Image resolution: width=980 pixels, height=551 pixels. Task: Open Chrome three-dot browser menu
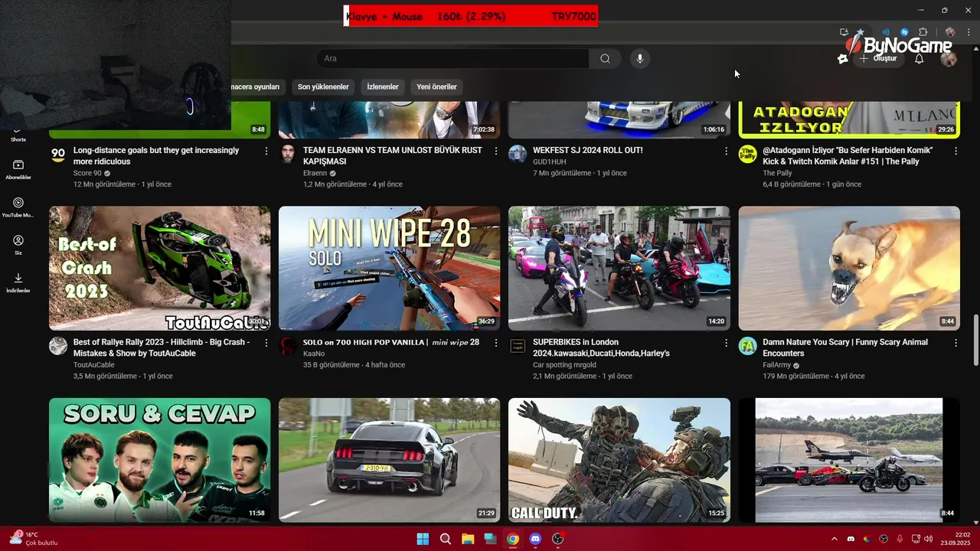[x=968, y=32]
